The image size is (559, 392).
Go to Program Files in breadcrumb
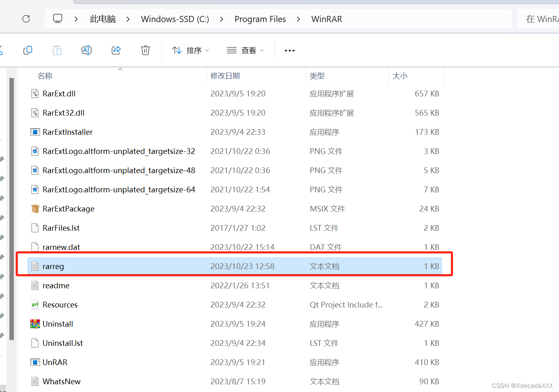[260, 19]
